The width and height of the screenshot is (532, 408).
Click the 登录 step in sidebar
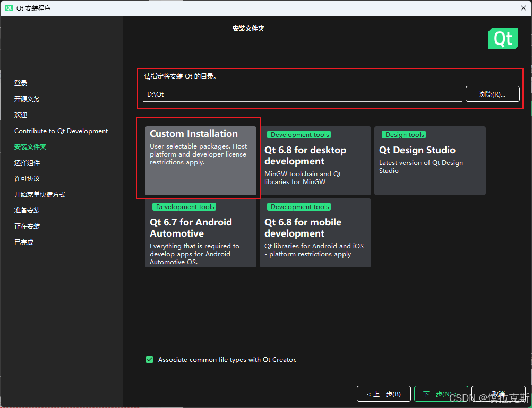(21, 83)
